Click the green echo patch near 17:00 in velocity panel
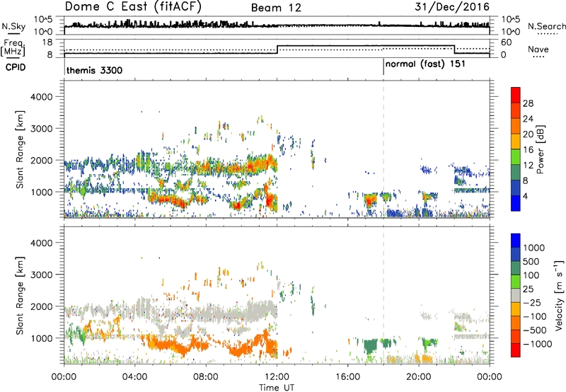The height and width of the screenshot is (392, 566). click(x=370, y=347)
